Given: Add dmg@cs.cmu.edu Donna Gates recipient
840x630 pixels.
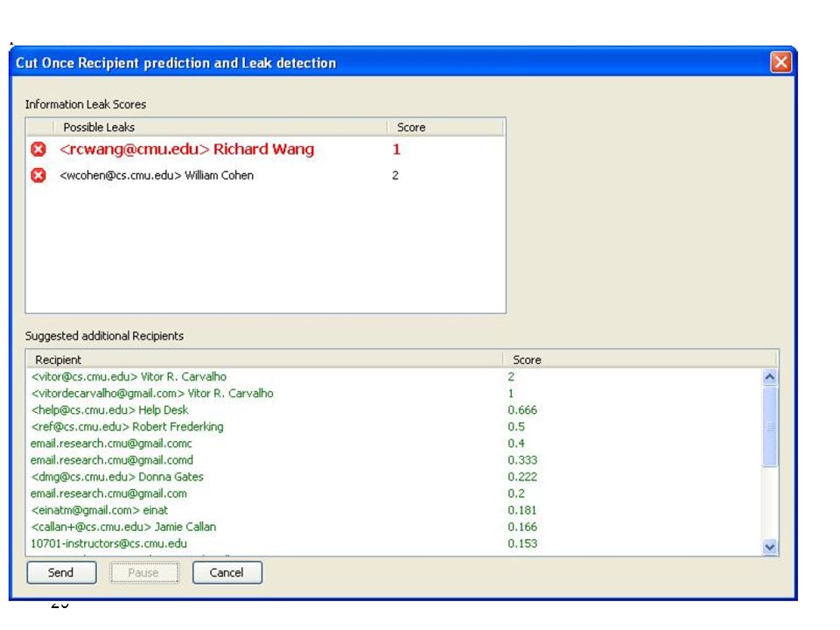Looking at the screenshot, I should point(395,476).
